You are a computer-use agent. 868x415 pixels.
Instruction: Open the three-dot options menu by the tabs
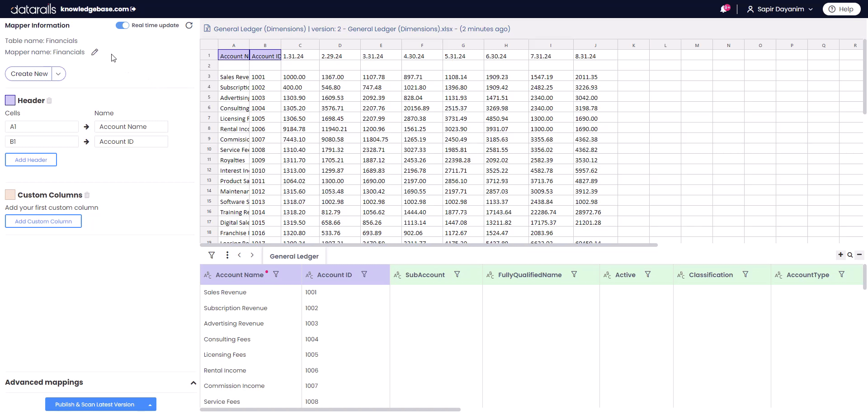click(227, 255)
